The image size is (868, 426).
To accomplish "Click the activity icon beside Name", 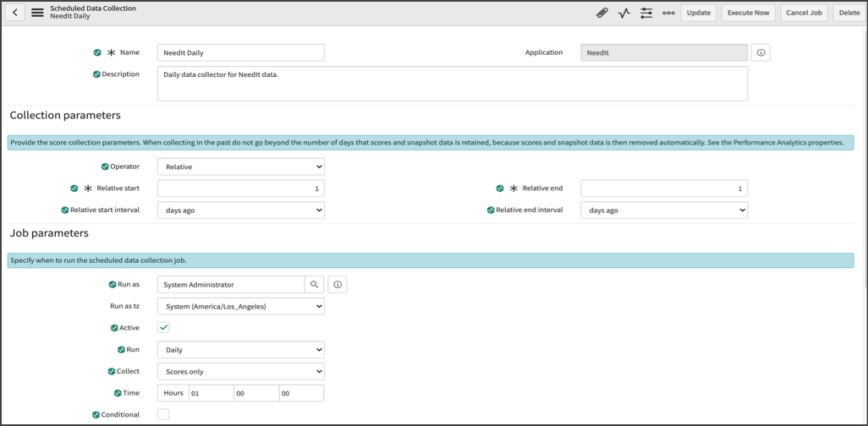I will tap(97, 52).
